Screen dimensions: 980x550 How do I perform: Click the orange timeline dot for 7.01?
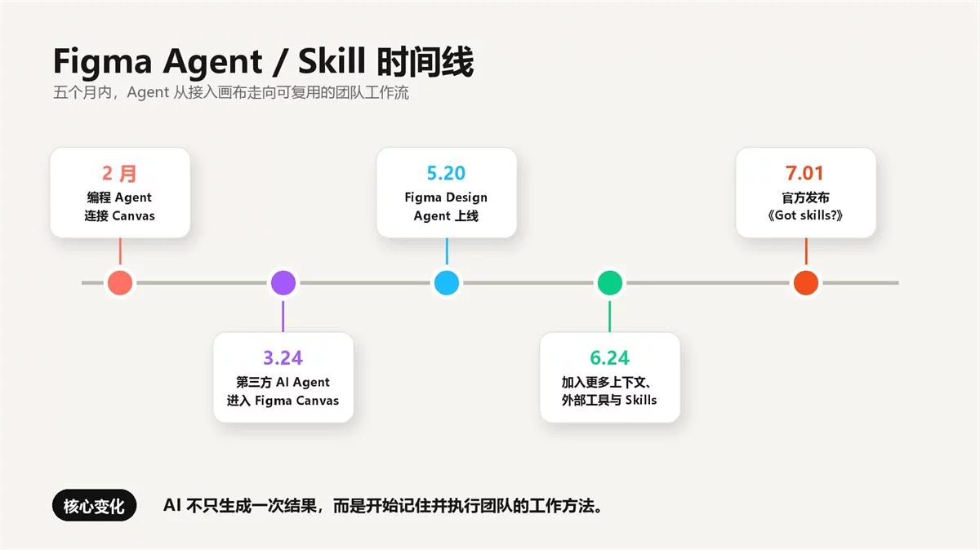806,282
